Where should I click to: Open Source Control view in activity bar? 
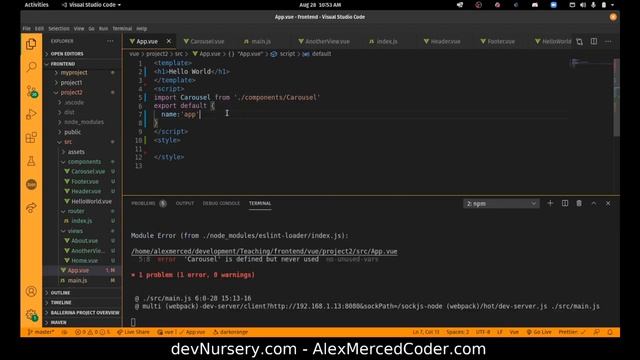31,91
